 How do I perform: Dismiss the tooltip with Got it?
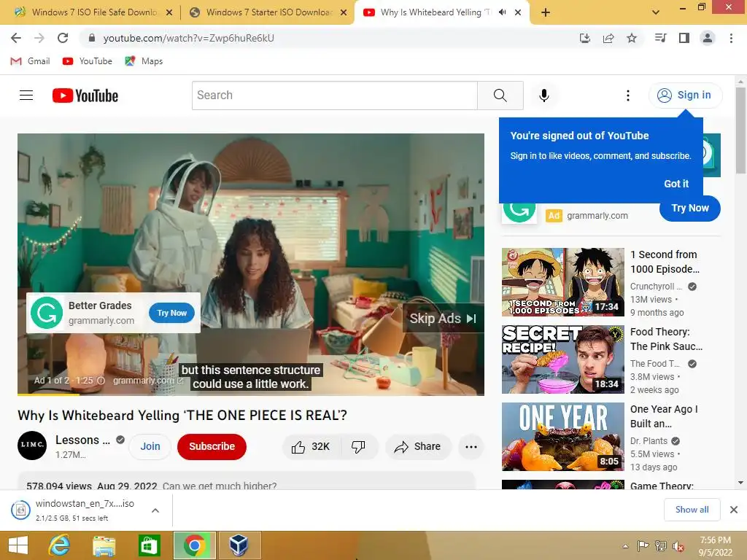point(676,184)
